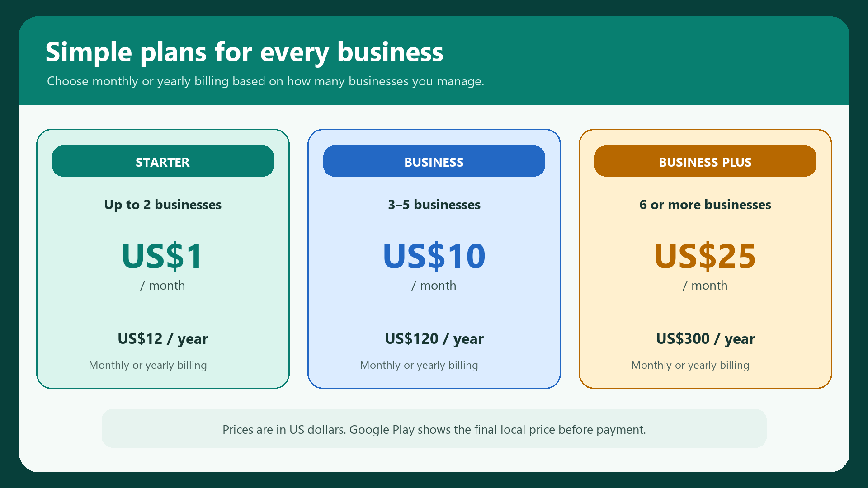Click 'Up to 2 businesses' text
The image size is (868, 488).
point(163,205)
